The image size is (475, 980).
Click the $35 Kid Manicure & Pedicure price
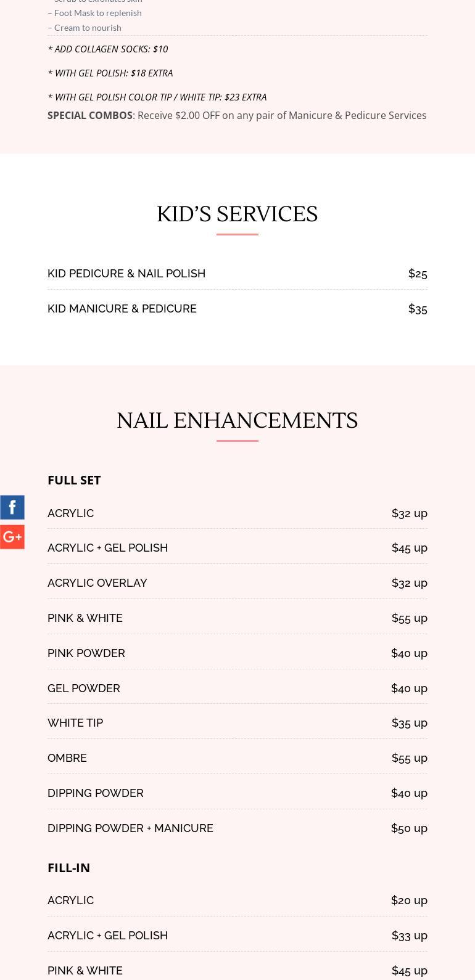tap(418, 308)
